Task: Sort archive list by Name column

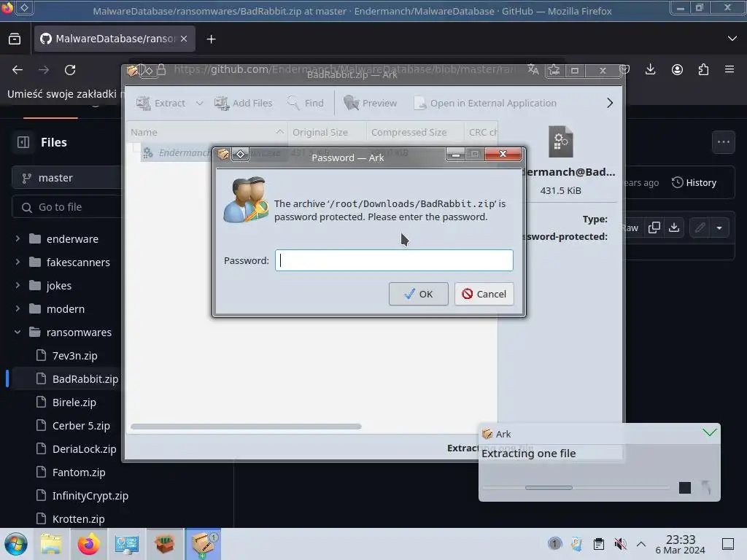Action: [x=206, y=133]
